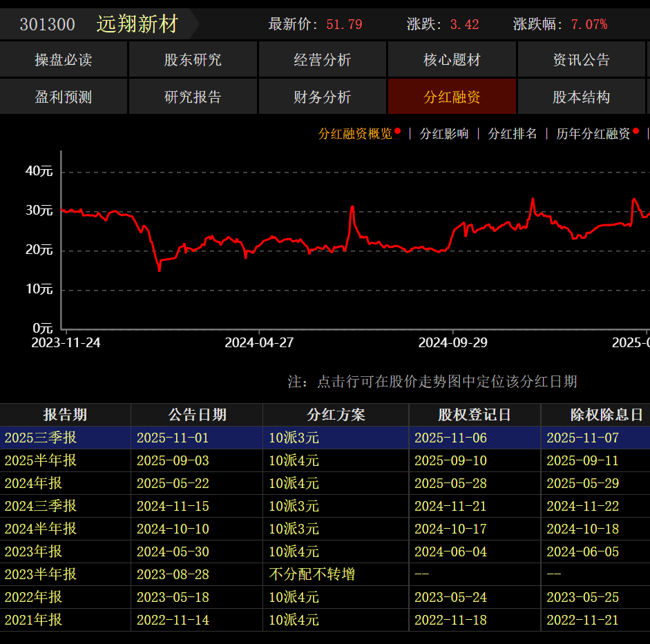Open the 股东研究 tab
Image resolution: width=650 pixels, height=644 pixels.
click(193, 59)
